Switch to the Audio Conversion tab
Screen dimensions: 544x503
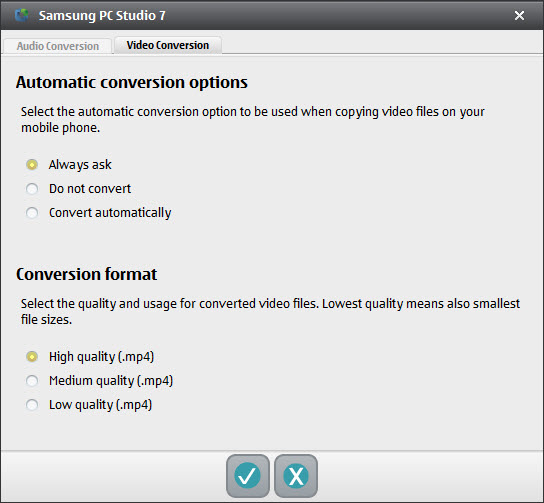[x=58, y=46]
